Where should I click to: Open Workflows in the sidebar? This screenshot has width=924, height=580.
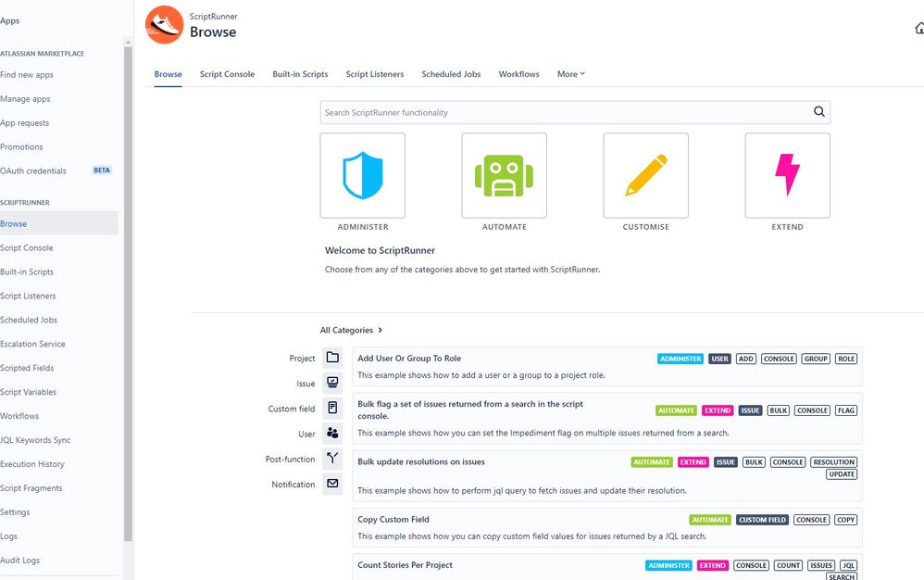click(19, 416)
